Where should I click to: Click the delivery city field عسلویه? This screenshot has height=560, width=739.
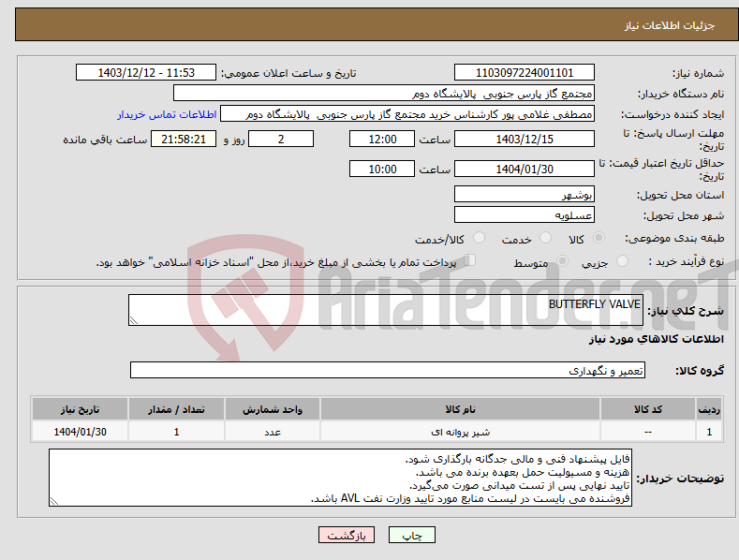(525, 215)
